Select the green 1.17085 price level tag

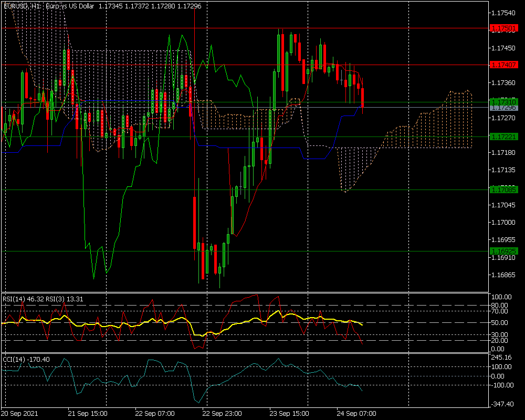coord(503,189)
